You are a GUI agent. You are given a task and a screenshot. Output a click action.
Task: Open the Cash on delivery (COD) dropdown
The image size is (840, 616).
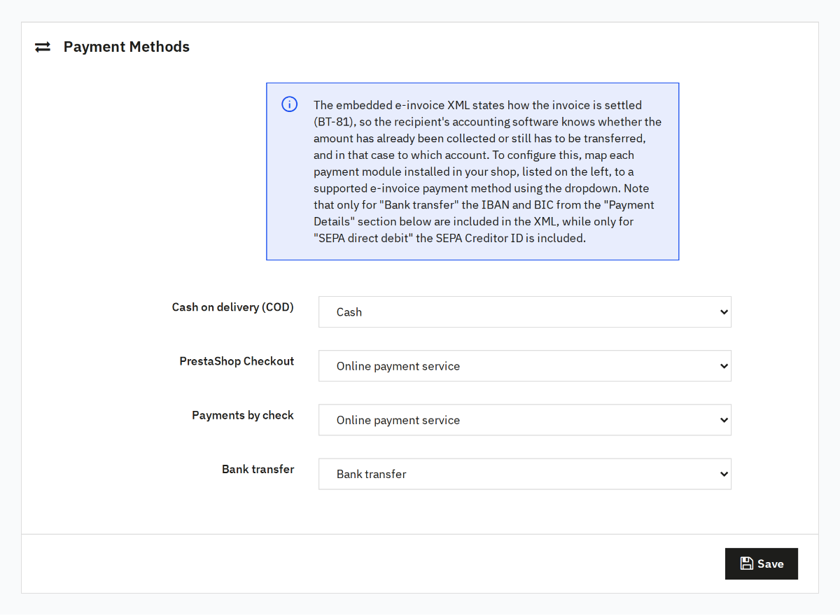tap(525, 312)
